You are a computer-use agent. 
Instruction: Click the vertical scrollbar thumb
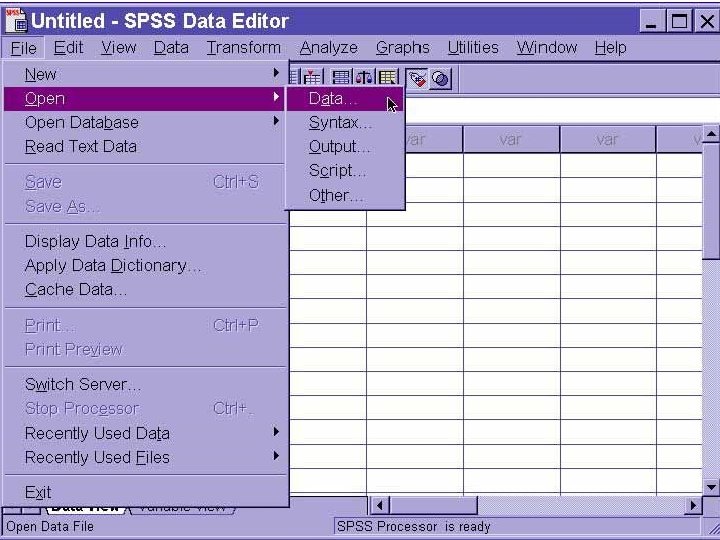click(711, 201)
